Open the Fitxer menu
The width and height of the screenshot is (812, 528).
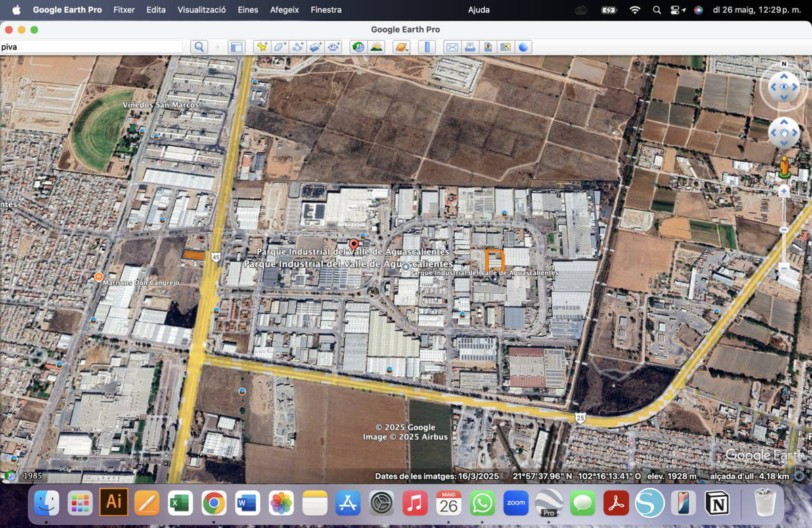[x=125, y=10]
